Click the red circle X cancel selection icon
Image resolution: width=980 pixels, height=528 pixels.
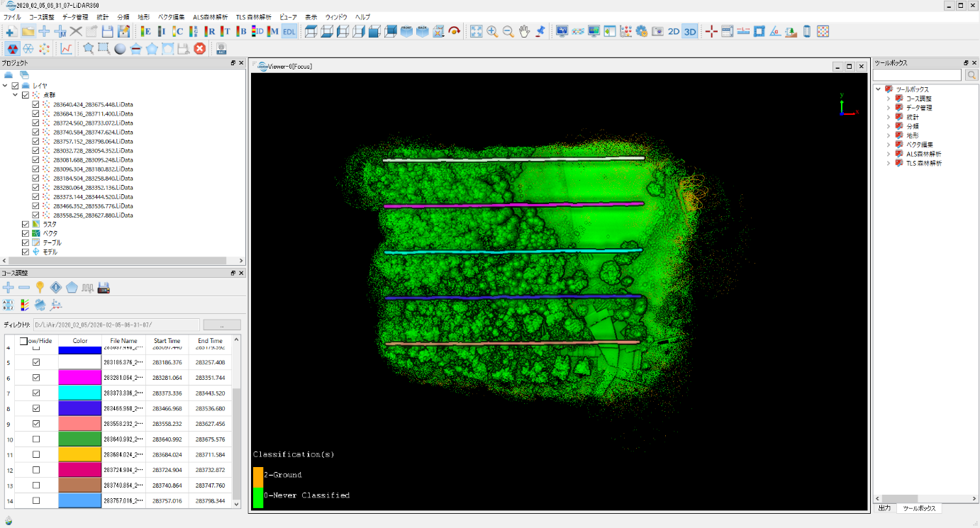200,48
